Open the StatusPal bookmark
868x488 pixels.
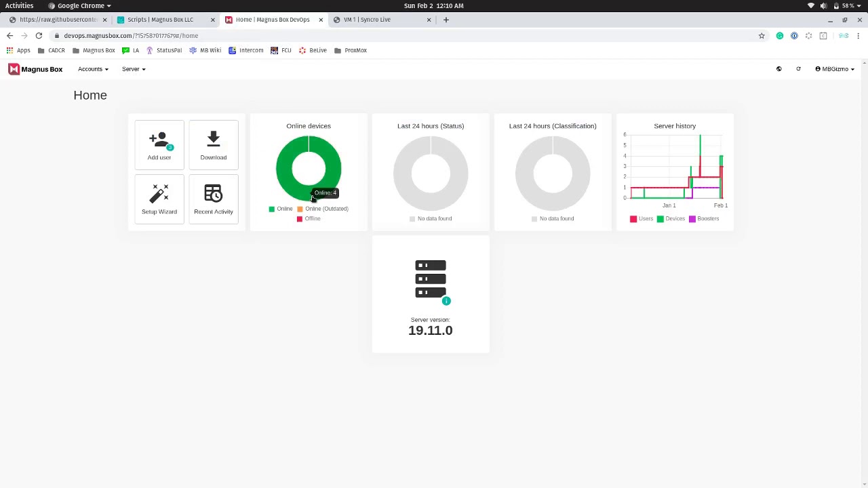click(164, 50)
